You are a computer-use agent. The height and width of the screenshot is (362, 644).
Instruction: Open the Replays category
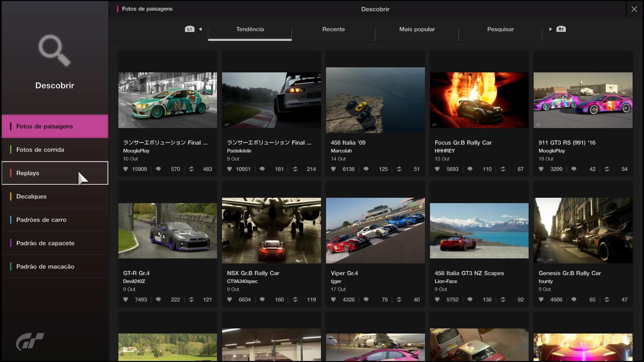click(55, 173)
